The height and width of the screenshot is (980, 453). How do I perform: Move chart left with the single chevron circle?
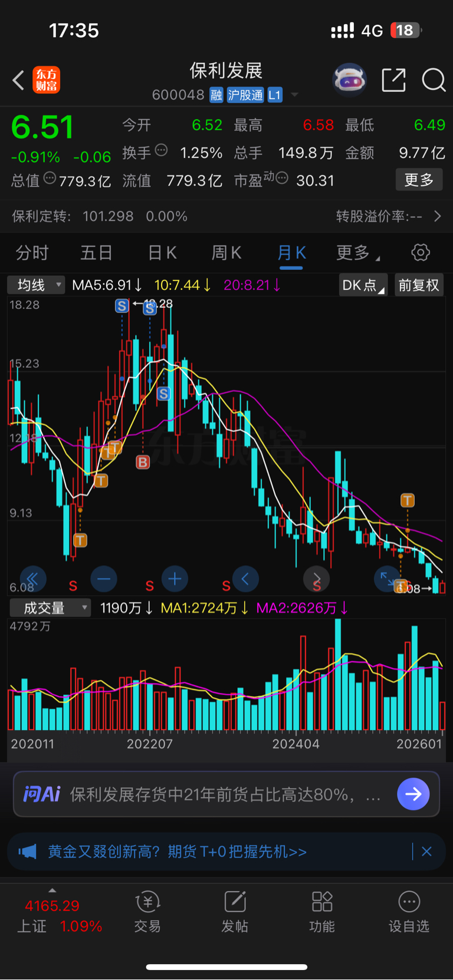[x=245, y=579]
